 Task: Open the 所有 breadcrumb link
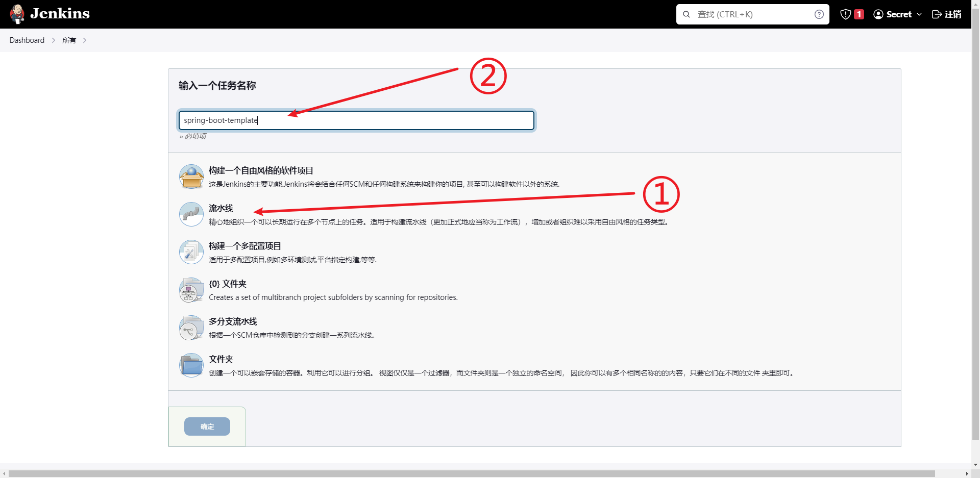tap(69, 40)
